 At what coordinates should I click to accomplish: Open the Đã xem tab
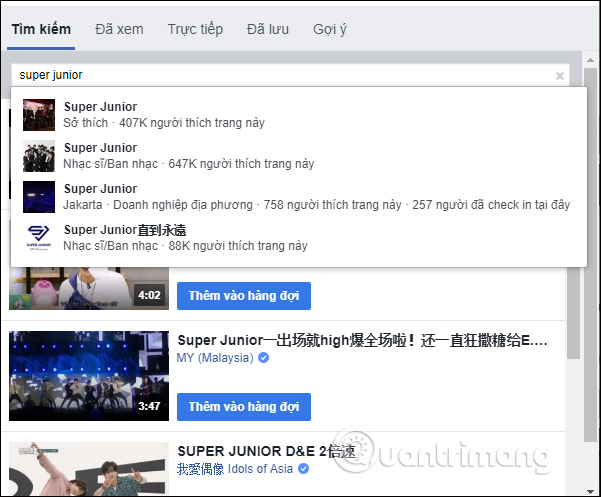click(119, 29)
